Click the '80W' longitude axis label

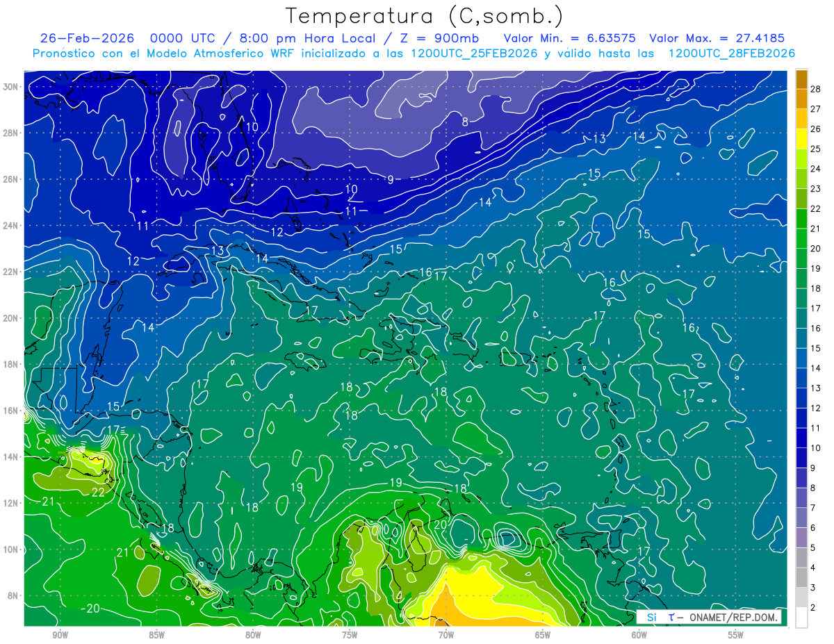click(x=253, y=635)
